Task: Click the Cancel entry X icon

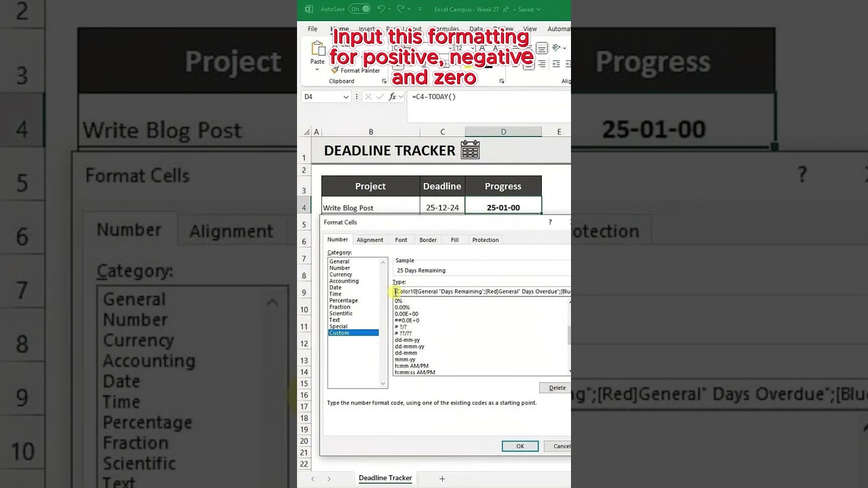Action: (368, 97)
